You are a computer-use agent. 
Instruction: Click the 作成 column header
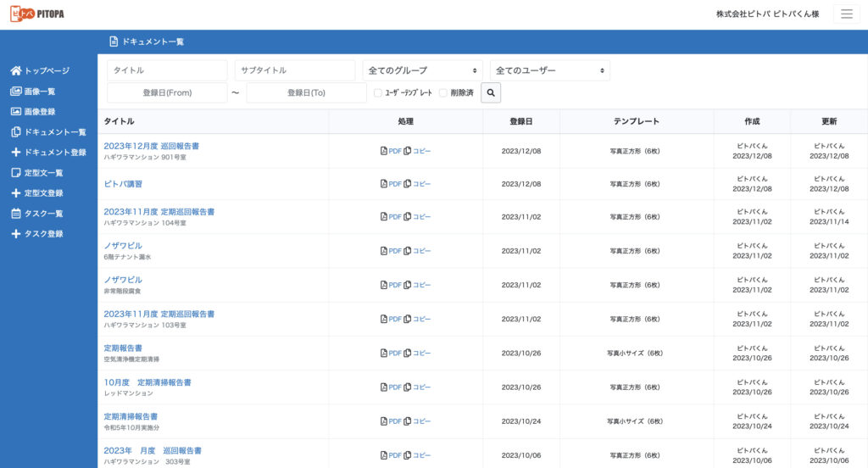point(752,121)
